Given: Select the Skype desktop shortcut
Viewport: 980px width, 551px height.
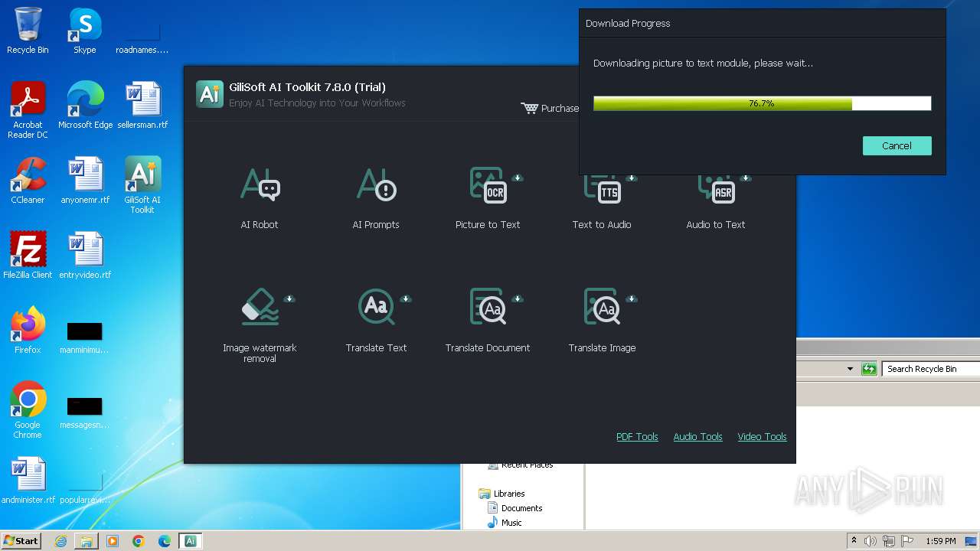Looking at the screenshot, I should coord(84,31).
